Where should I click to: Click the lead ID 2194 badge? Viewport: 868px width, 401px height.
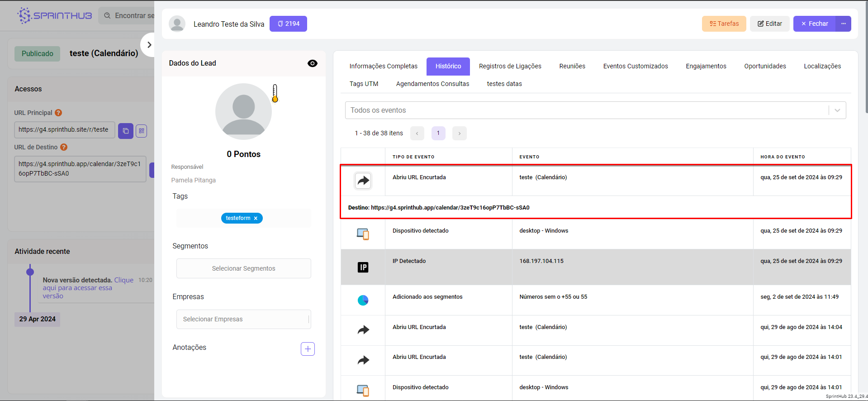pyautogui.click(x=288, y=24)
